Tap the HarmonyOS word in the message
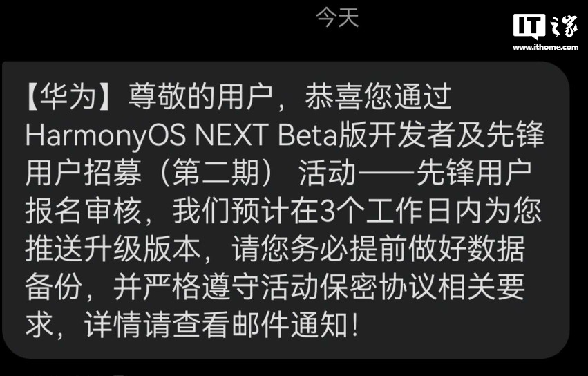 [106, 135]
